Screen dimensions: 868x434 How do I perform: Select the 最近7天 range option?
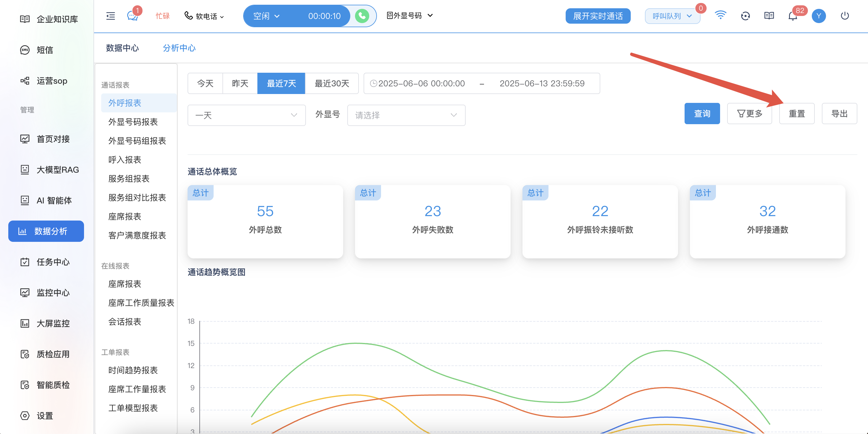(281, 83)
